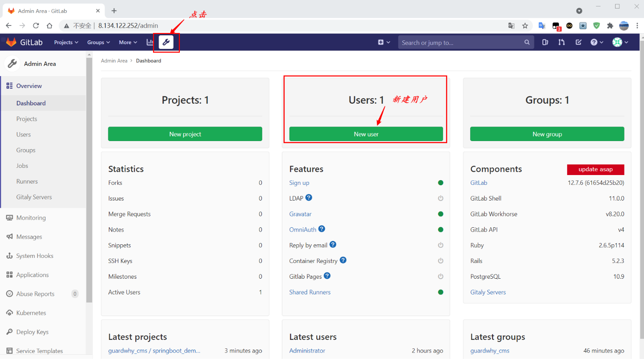Image resolution: width=644 pixels, height=359 pixels.
Task: Open To-Do list checkmark icon
Action: coord(579,42)
